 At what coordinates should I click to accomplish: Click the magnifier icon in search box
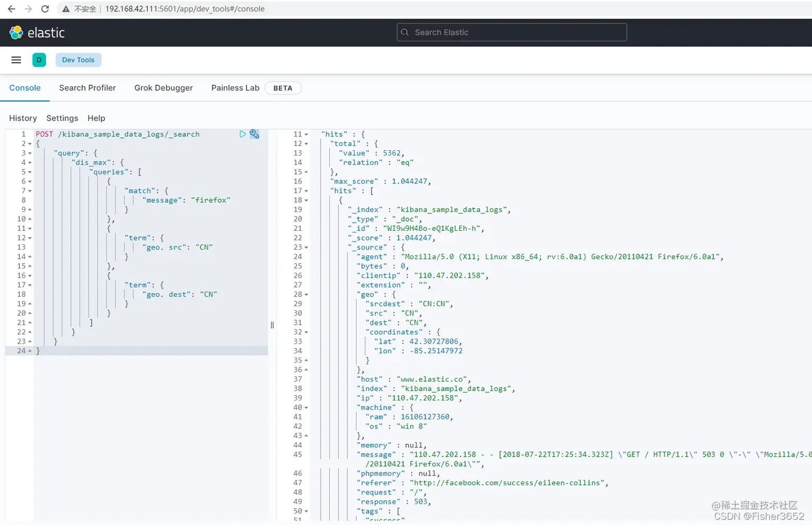click(x=405, y=32)
